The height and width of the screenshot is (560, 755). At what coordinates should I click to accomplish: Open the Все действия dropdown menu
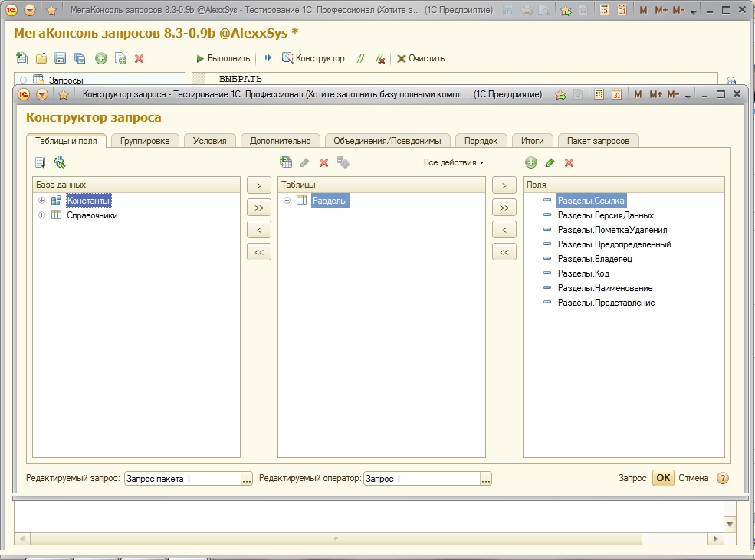coord(454,162)
